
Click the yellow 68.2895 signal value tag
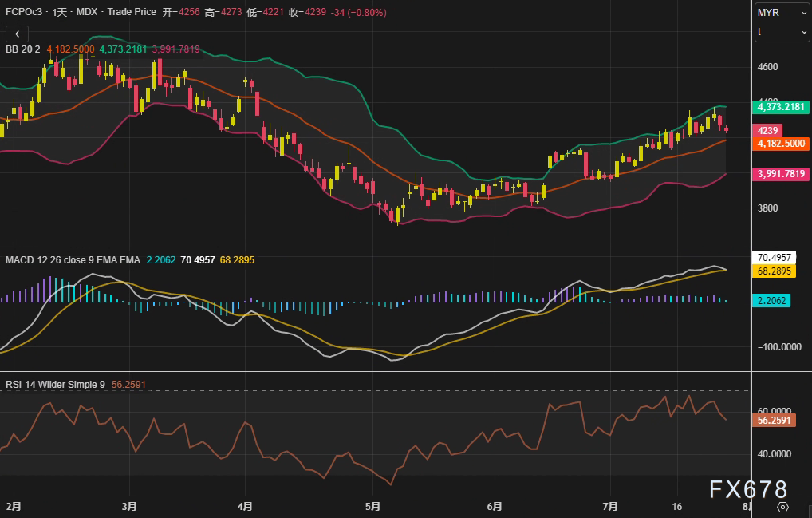775,271
